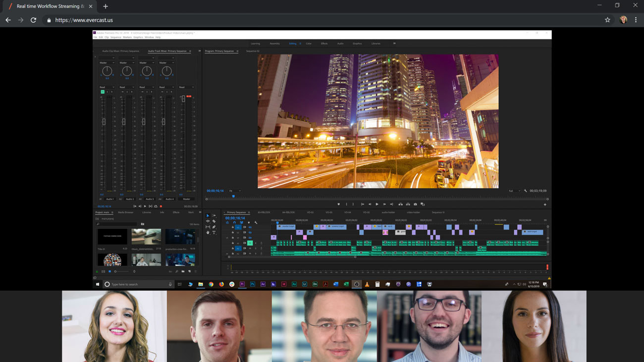Click Find magnifier in project panel footer
Viewport: 644px width, 362px height.
coord(177,271)
